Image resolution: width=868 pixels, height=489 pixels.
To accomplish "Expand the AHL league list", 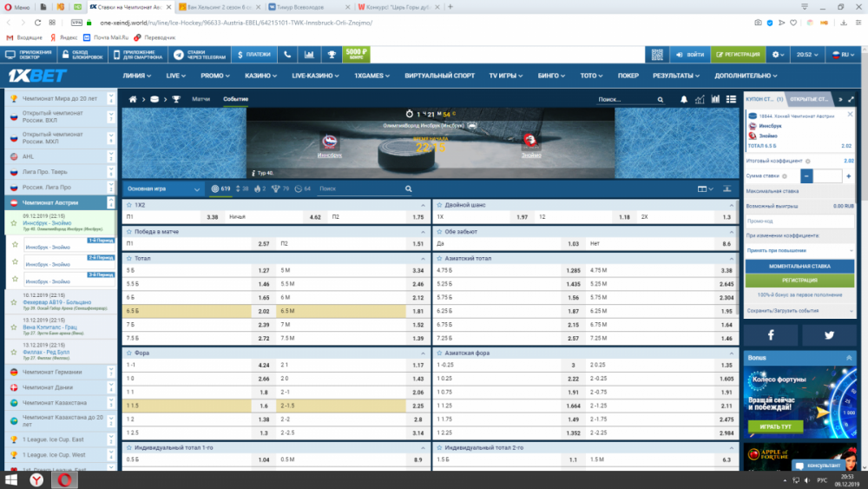I will 110,156.
